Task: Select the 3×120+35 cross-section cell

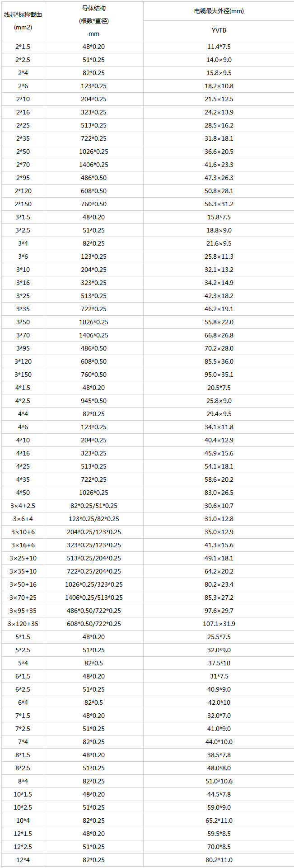Action: [x=23, y=624]
